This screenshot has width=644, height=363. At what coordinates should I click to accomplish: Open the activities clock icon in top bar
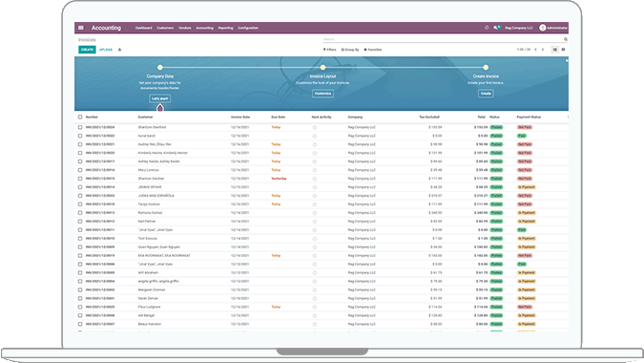[x=487, y=28]
